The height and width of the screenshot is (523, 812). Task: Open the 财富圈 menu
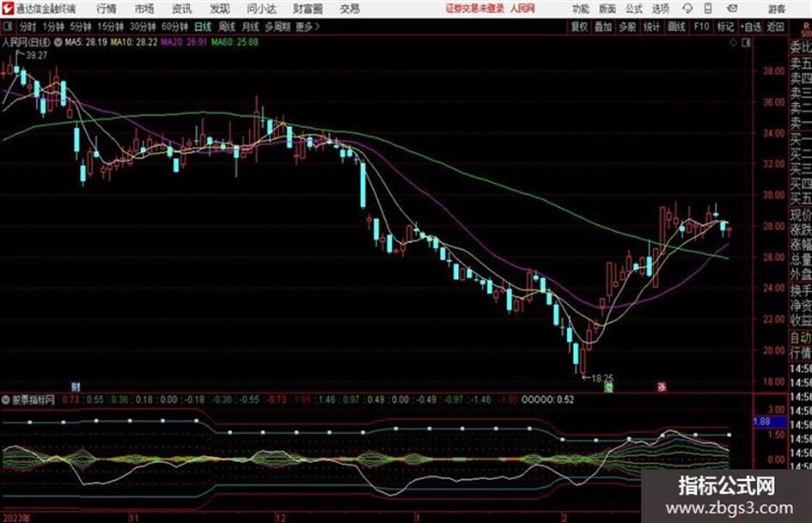pos(308,9)
